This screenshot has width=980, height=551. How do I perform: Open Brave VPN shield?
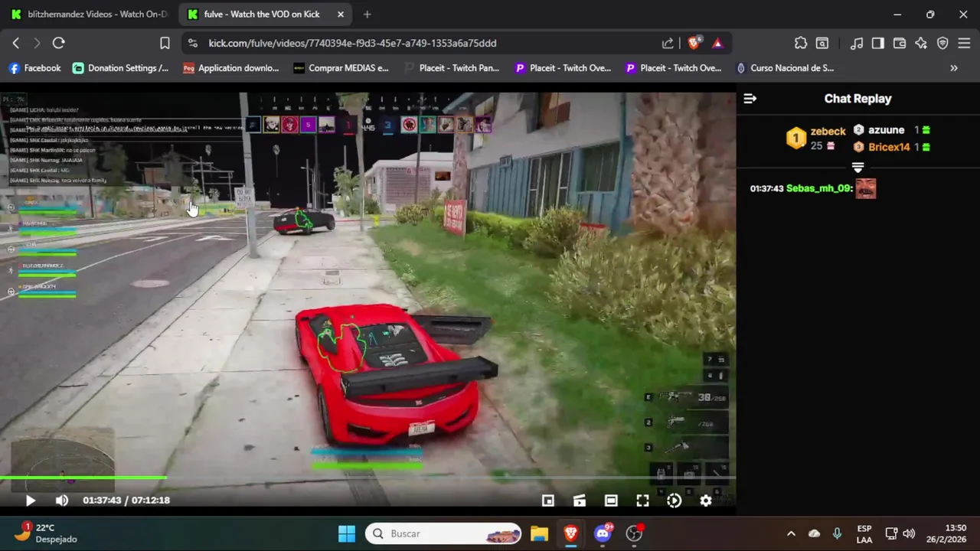(x=942, y=44)
